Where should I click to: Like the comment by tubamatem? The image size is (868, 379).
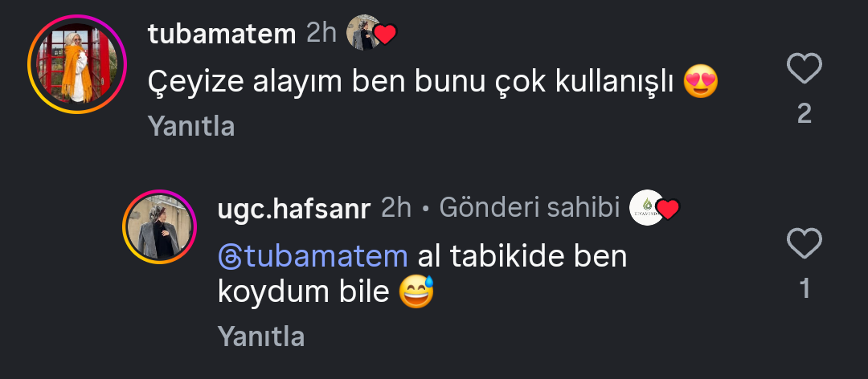[804, 70]
